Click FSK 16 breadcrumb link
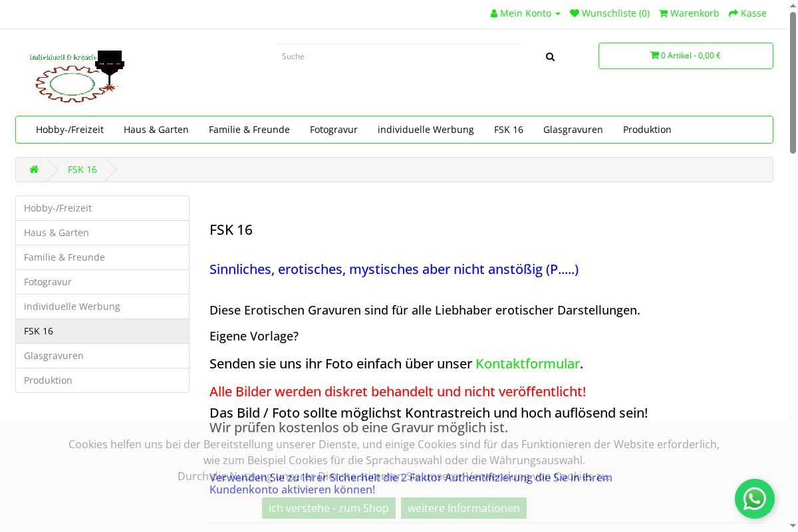The height and width of the screenshot is (532, 798). tap(82, 170)
